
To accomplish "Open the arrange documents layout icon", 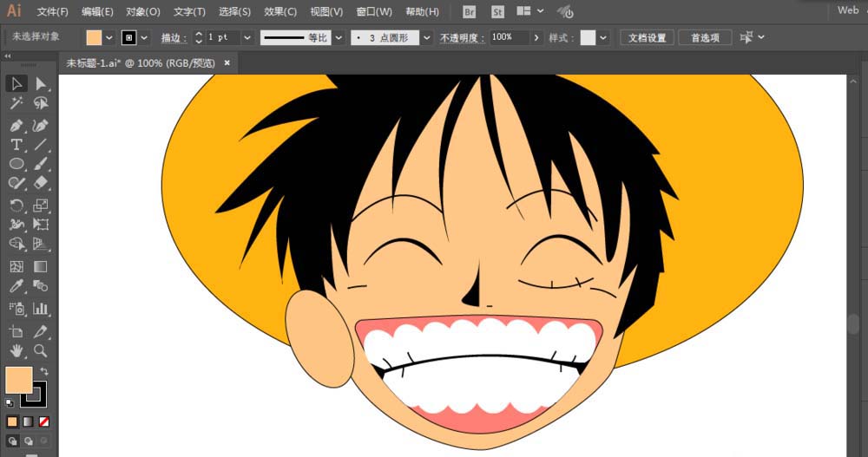I will tap(523, 11).
